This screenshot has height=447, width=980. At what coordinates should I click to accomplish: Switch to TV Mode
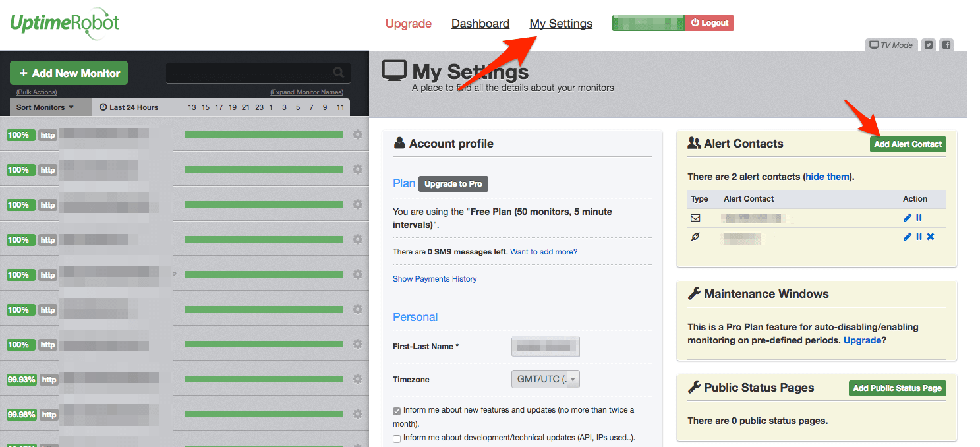(891, 45)
